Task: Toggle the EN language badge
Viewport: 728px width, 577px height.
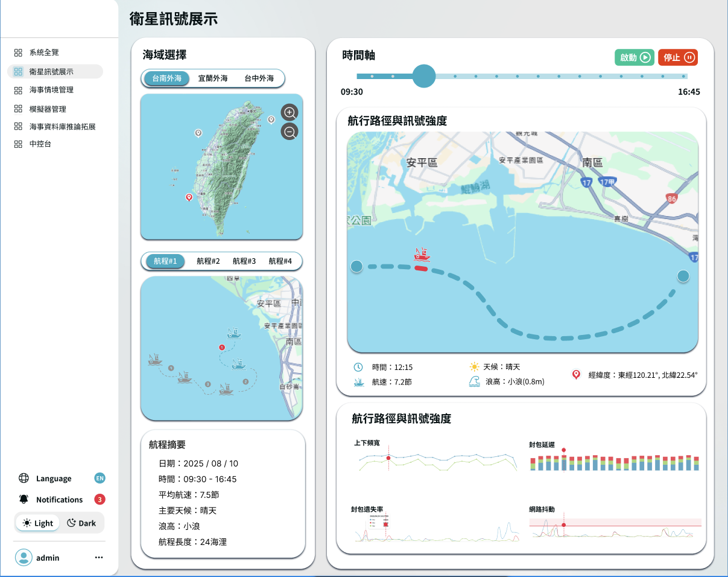Action: tap(100, 479)
